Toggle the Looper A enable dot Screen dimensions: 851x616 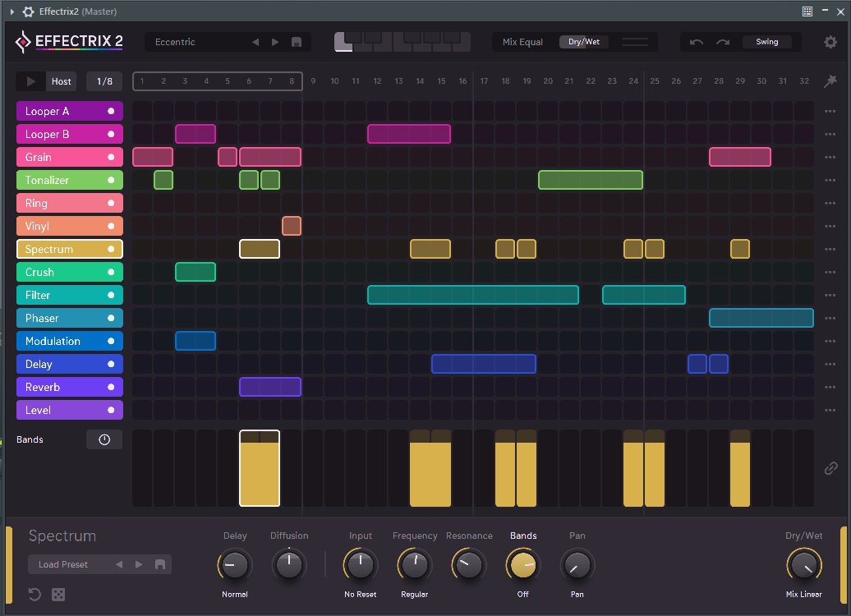tap(111, 111)
